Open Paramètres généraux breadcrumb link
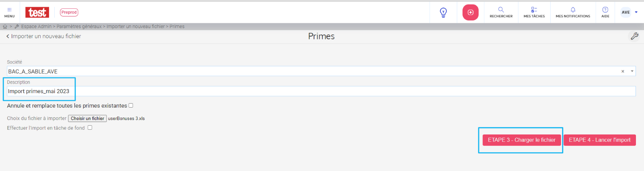This screenshot has width=644, height=171. 79,26
